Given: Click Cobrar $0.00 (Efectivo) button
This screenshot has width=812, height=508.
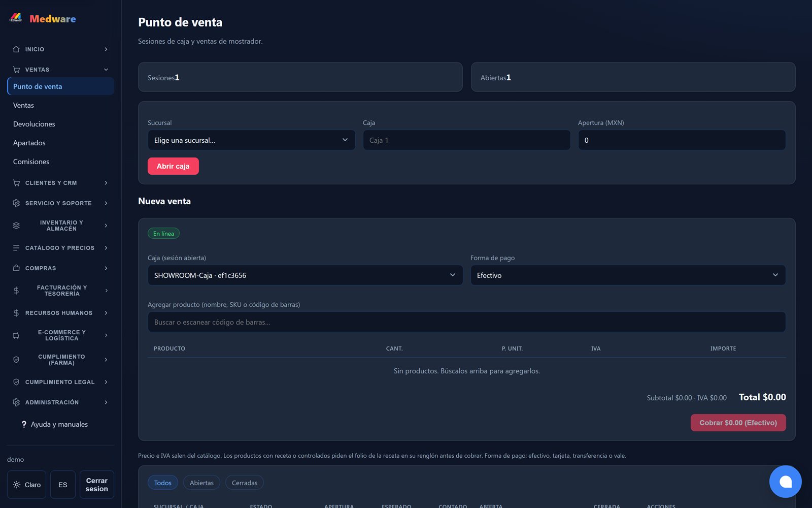Looking at the screenshot, I should 738,423.
